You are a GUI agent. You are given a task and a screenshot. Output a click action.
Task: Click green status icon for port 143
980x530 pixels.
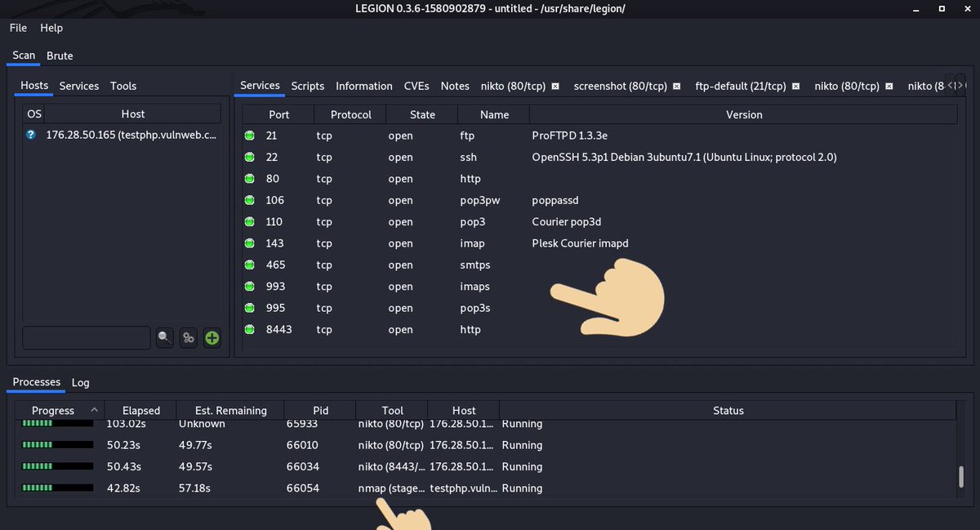click(x=250, y=243)
